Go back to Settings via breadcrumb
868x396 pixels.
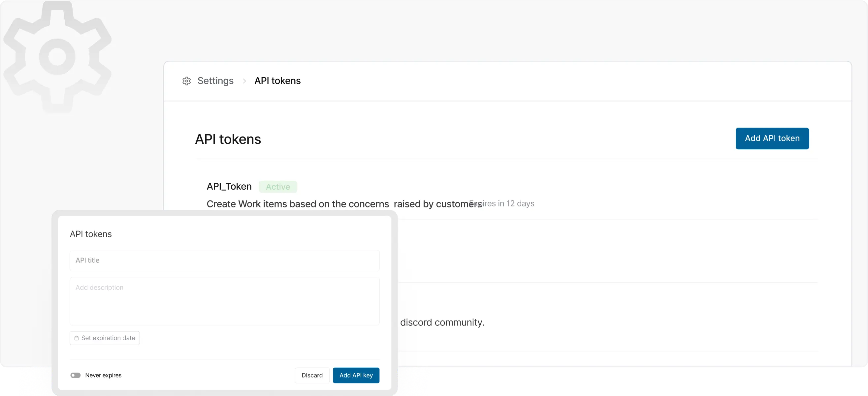(215, 81)
